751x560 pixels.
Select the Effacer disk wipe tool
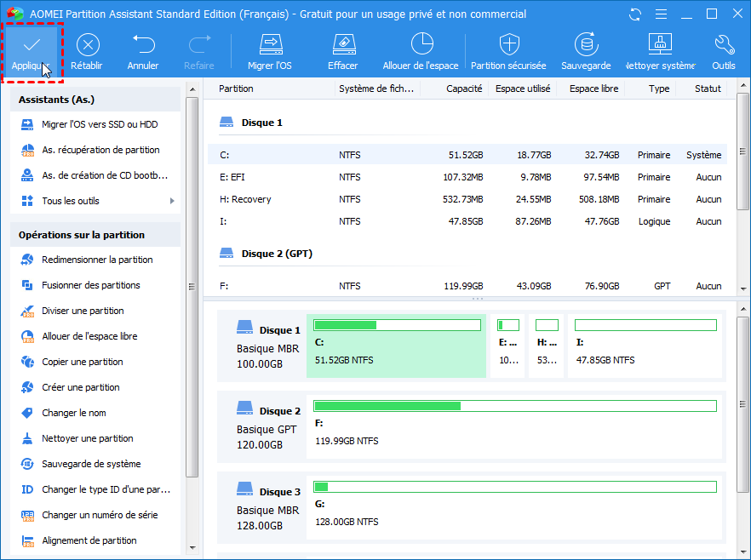coord(342,45)
